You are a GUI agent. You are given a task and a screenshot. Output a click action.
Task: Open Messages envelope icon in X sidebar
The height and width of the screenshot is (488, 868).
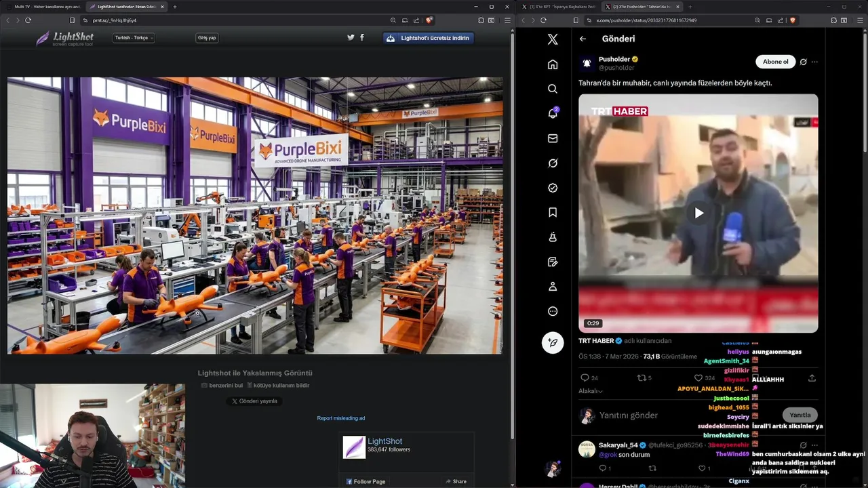553,138
